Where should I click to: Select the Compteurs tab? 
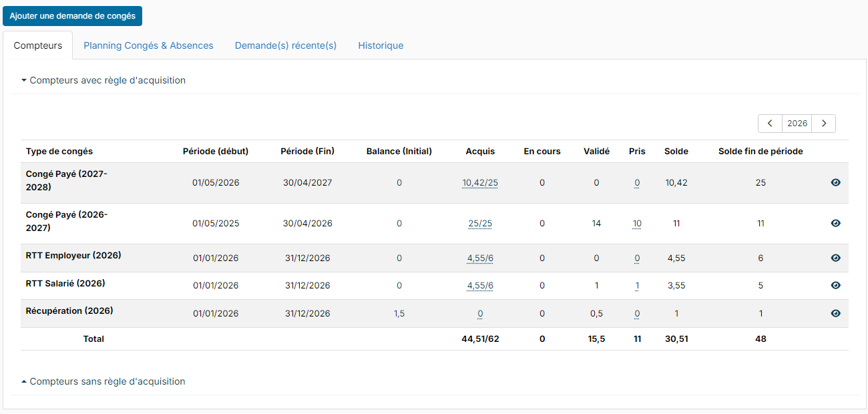click(38, 45)
